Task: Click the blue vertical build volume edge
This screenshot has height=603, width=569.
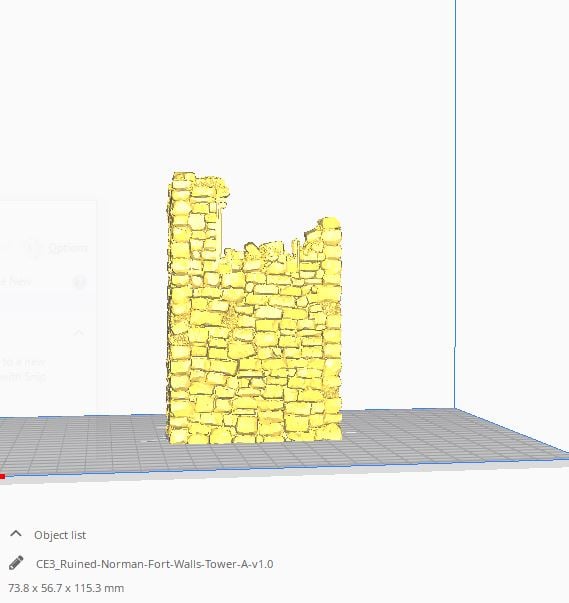Action: [455, 204]
